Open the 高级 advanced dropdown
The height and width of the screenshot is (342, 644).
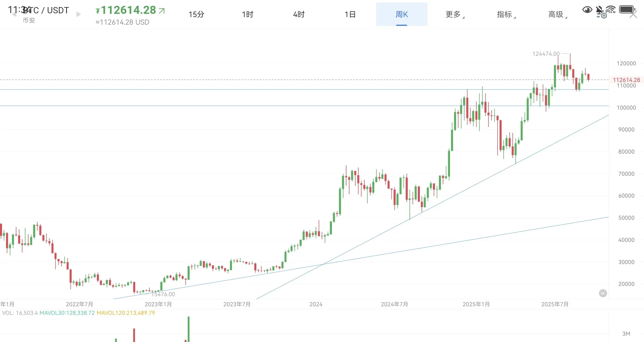click(x=557, y=14)
